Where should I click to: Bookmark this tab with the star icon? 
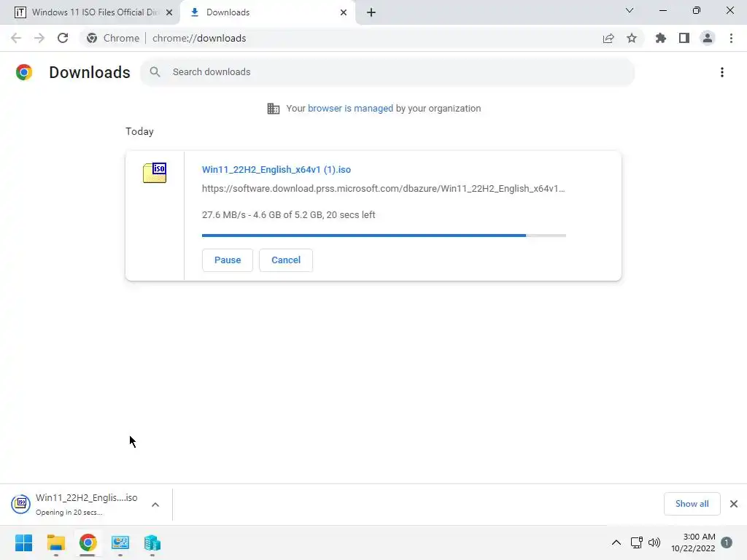tap(632, 38)
